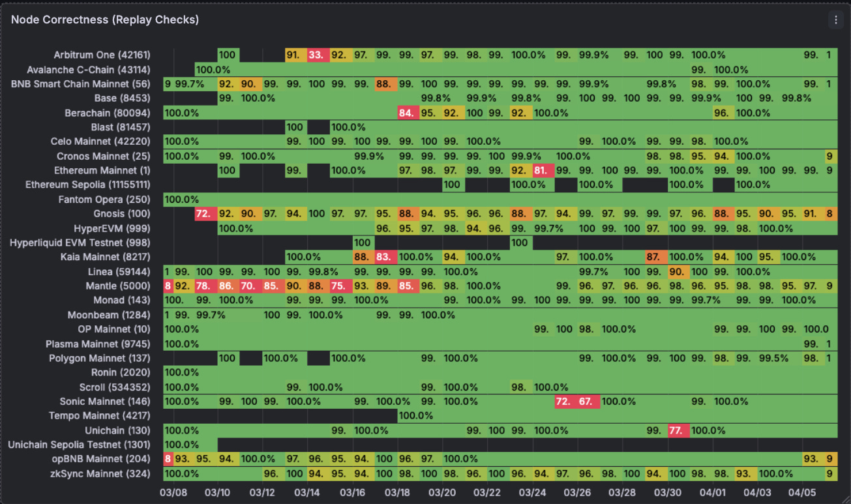This screenshot has width=851, height=504.
Task: Click the red 33. cell in Arbitrum One row
Action: (x=319, y=55)
